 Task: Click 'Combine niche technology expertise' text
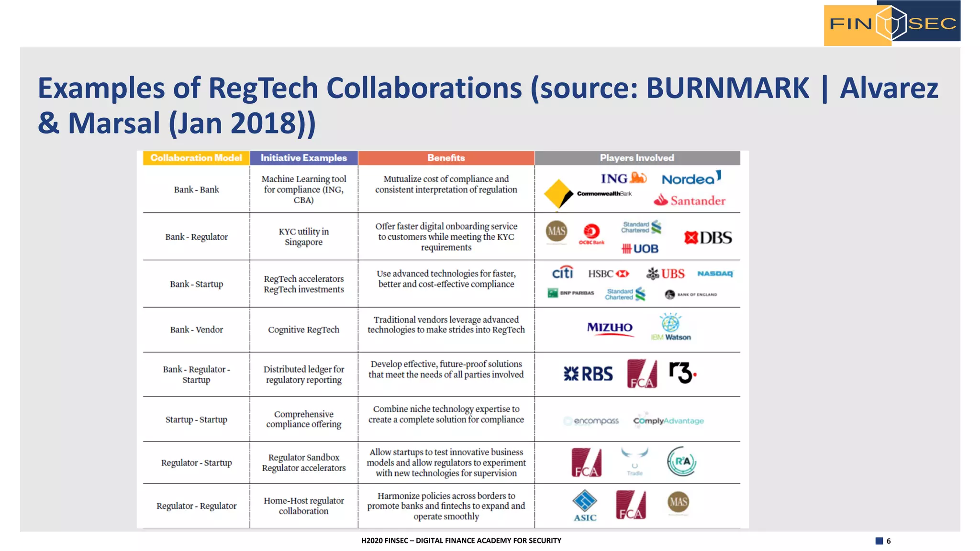(x=446, y=414)
